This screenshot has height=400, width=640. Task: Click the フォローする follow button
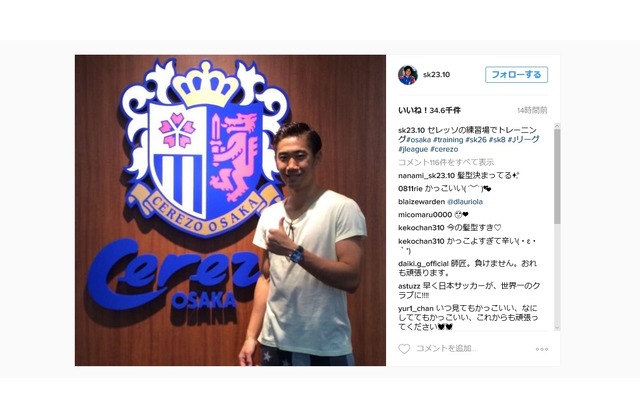click(x=516, y=75)
